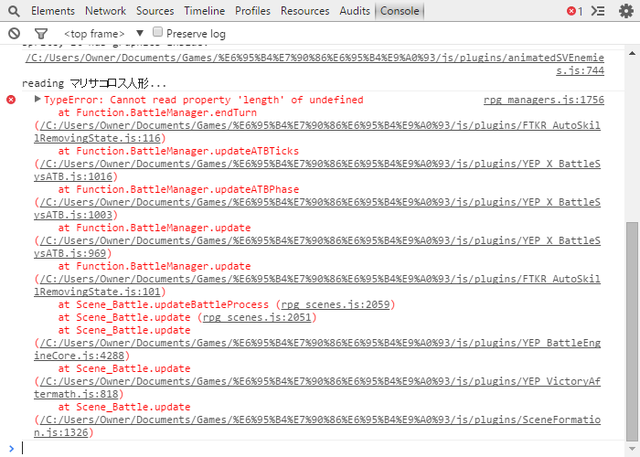
Task: Click the magnifier inspect element icon
Action: [13, 11]
